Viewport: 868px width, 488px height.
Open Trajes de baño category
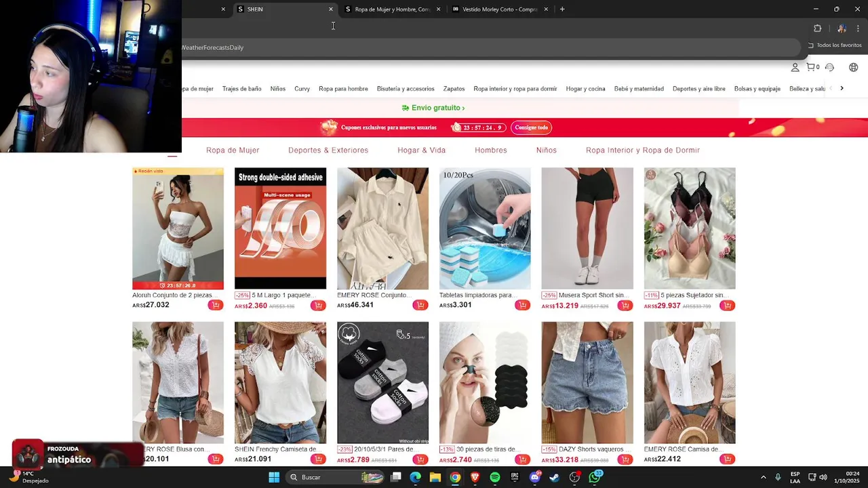coord(241,89)
